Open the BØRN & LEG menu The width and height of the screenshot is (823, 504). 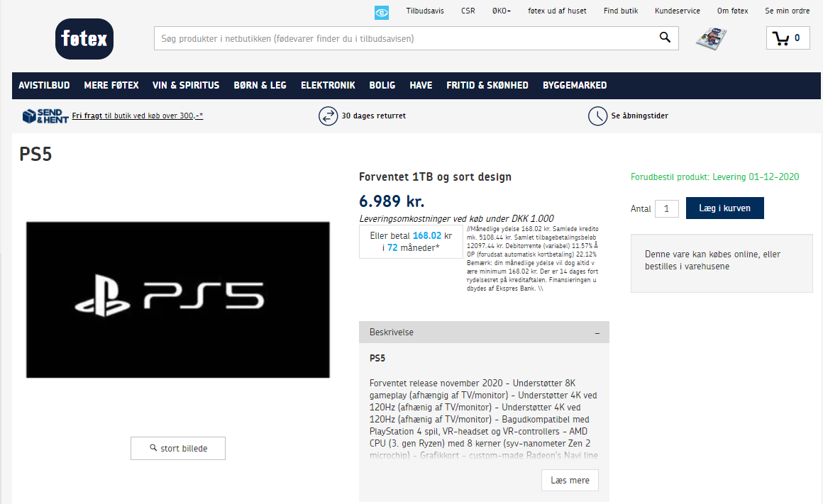click(x=260, y=85)
